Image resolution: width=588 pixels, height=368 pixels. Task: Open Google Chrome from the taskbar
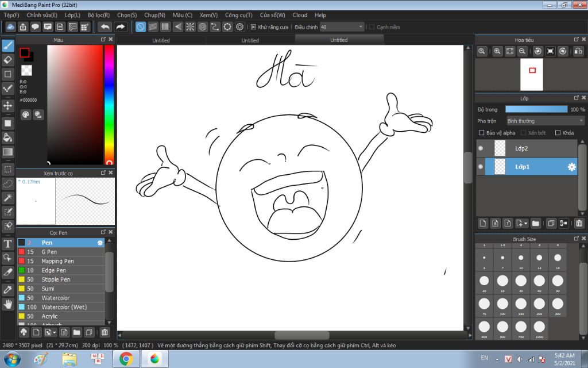pos(126,359)
